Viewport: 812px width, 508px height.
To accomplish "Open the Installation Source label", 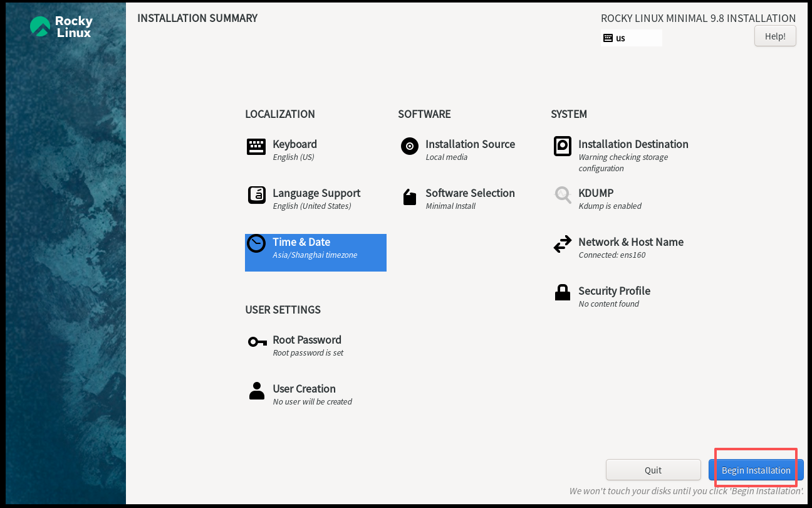I will pos(470,144).
